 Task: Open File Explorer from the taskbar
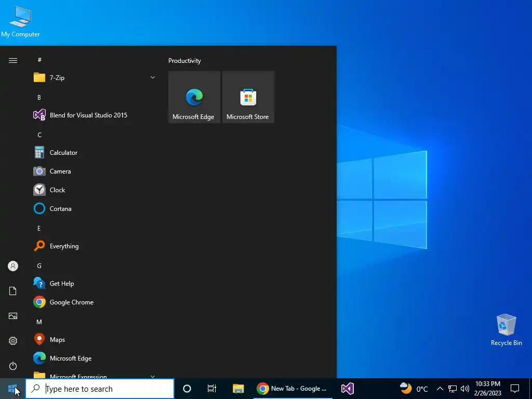tap(238, 389)
